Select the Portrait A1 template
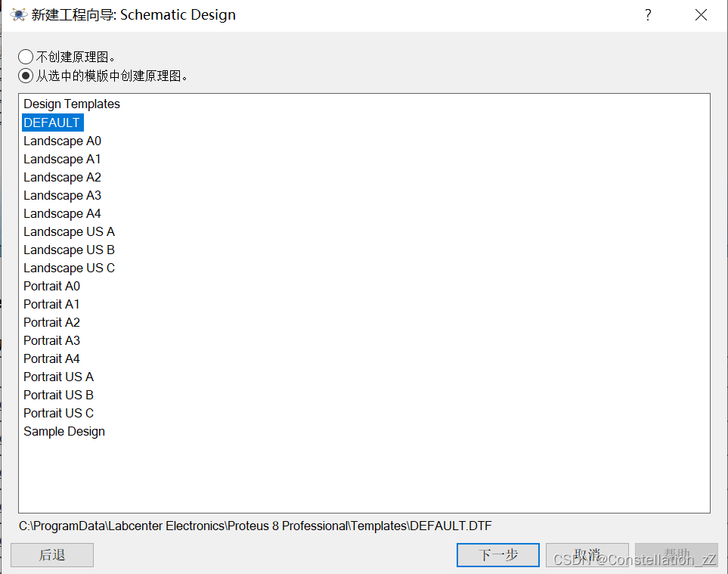Viewport: 728px width, 574px height. tap(51, 304)
